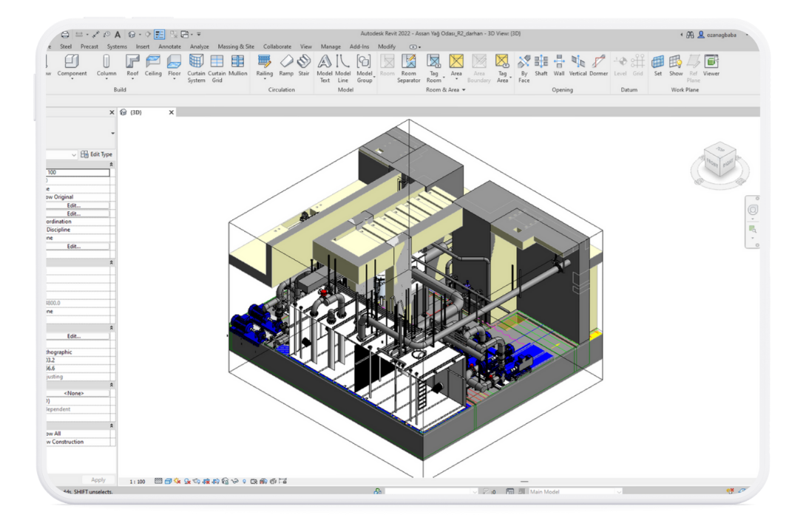Customize the quick access toolbar dropdown arrow

pyautogui.click(x=199, y=35)
